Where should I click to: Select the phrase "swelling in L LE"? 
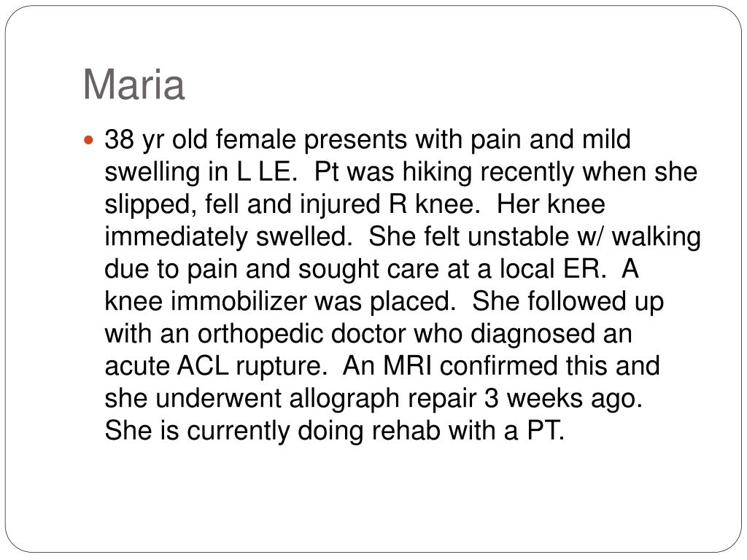click(198, 172)
